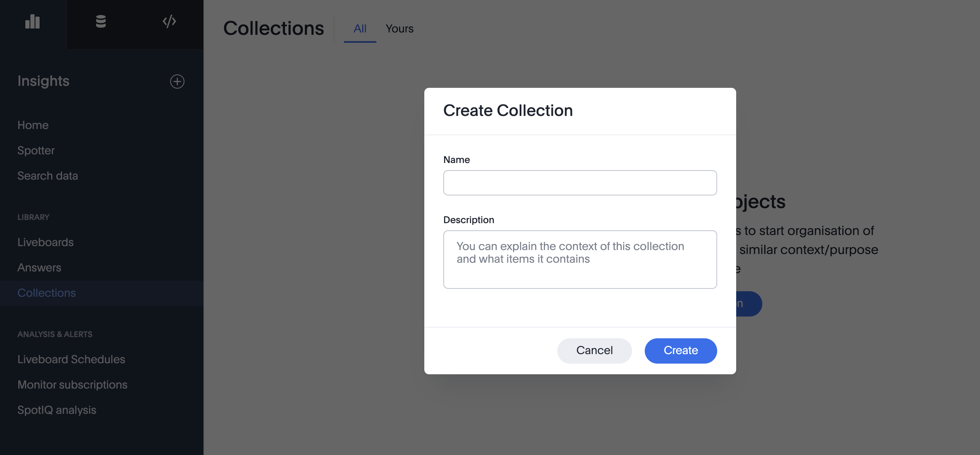The height and width of the screenshot is (455, 980).
Task: Open Liveboards in the Library section
Action: click(46, 242)
